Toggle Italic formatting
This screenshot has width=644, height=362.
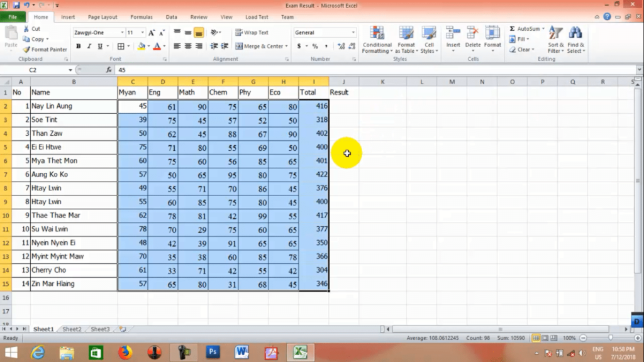[x=89, y=47]
